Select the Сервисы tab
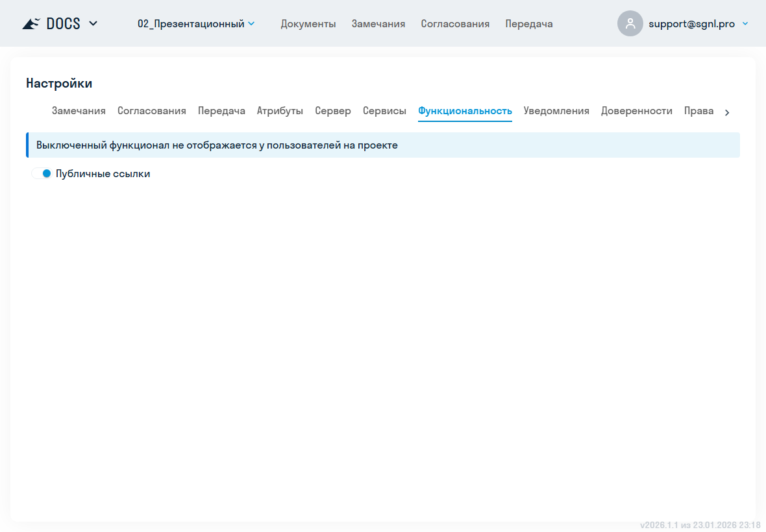Image resolution: width=766 pixels, height=532 pixels. tap(384, 111)
